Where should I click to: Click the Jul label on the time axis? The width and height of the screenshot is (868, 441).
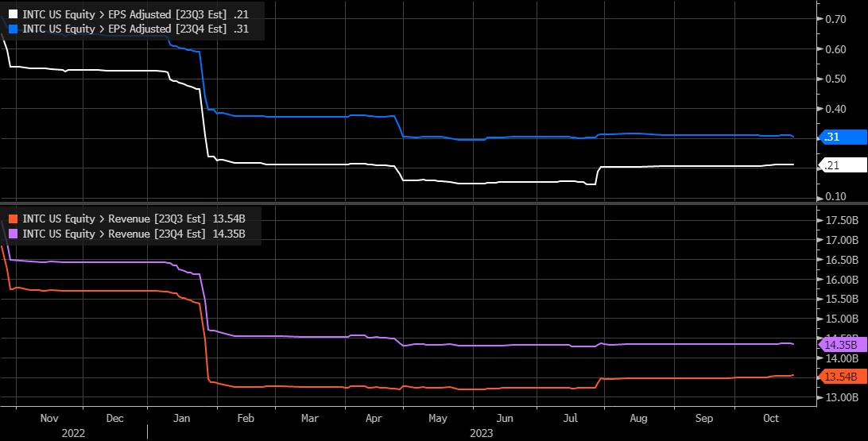point(570,418)
